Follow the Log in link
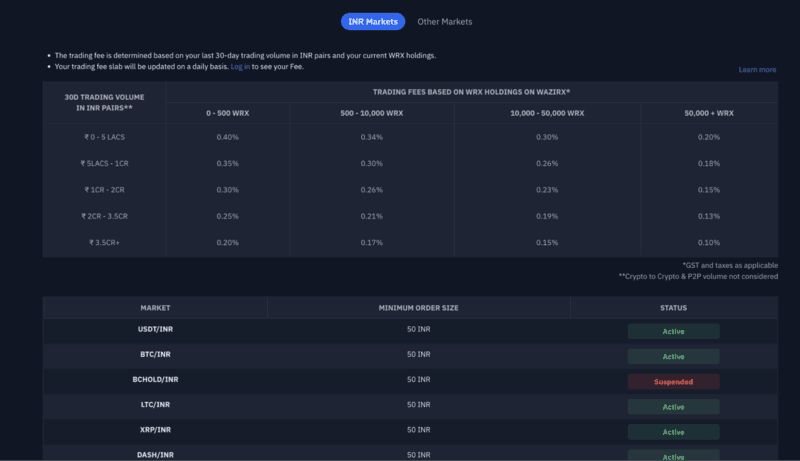The height and width of the screenshot is (461, 800). (x=240, y=66)
